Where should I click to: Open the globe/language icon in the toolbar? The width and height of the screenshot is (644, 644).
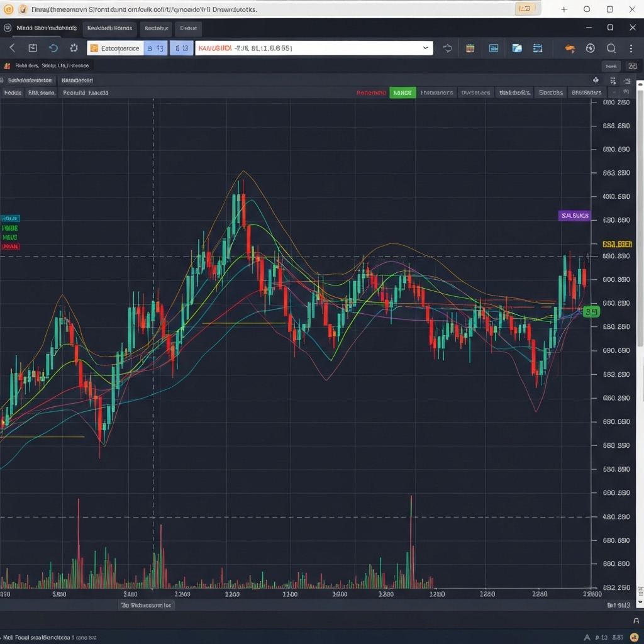click(591, 48)
